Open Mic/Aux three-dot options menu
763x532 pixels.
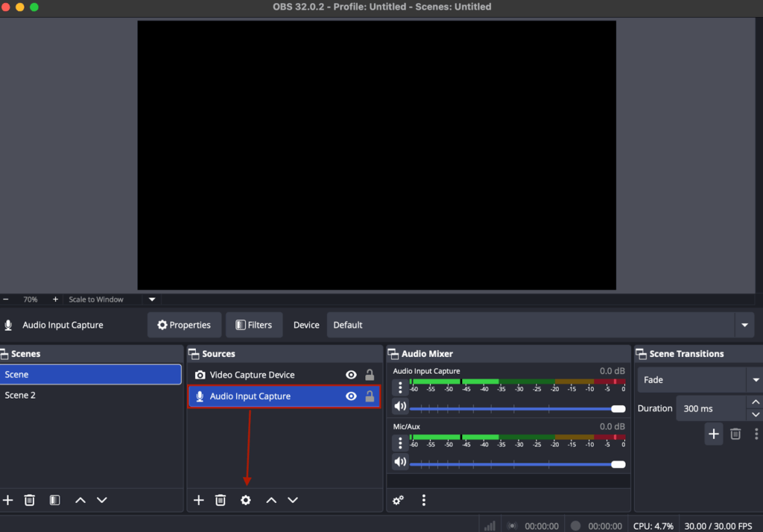(x=400, y=443)
